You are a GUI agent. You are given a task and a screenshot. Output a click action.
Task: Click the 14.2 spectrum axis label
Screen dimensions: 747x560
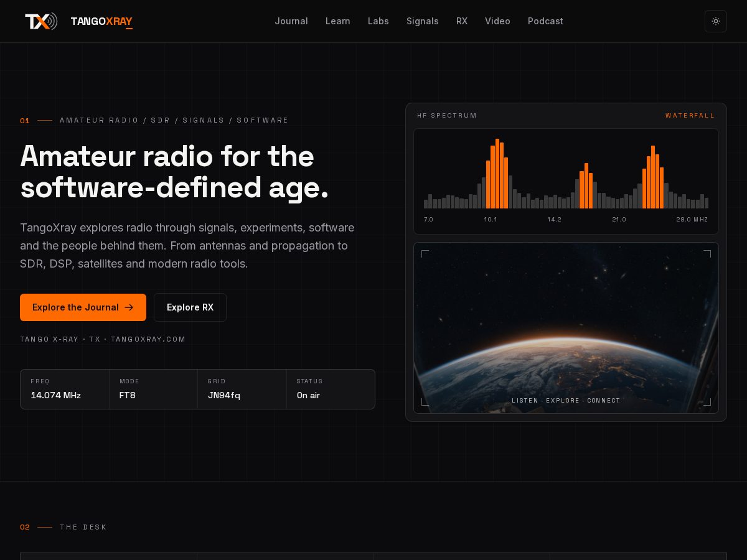coord(554,220)
